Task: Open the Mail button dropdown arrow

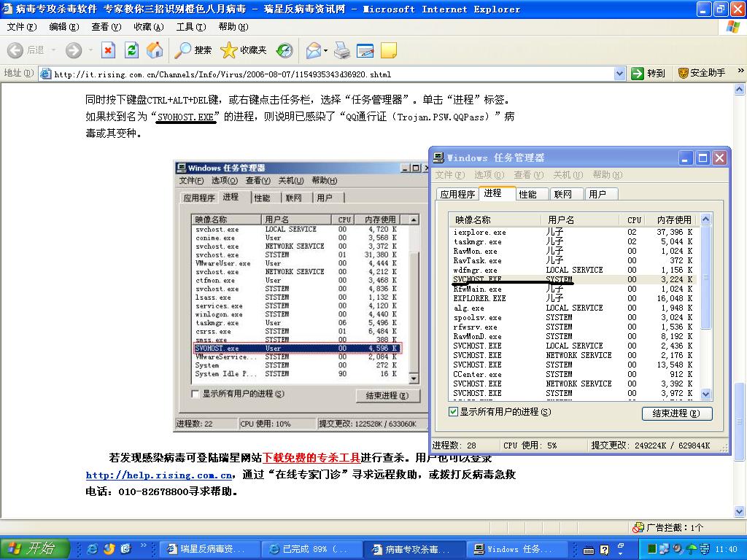Action: tap(325, 50)
